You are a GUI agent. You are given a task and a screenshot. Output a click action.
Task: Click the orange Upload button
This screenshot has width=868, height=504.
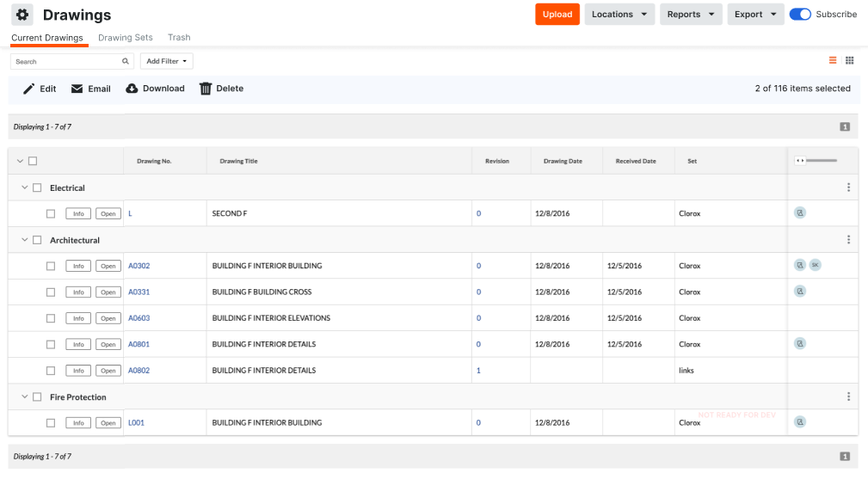[x=557, y=15]
